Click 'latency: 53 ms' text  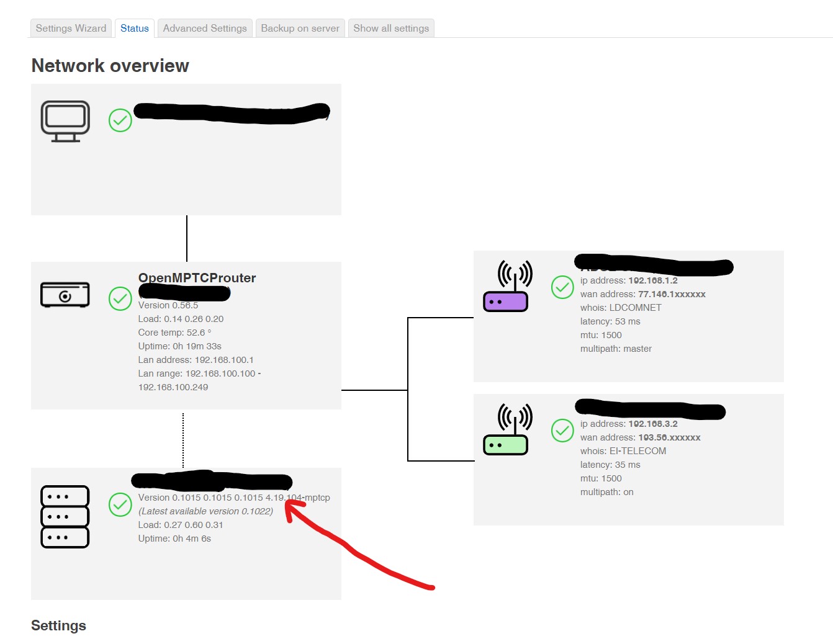610,321
